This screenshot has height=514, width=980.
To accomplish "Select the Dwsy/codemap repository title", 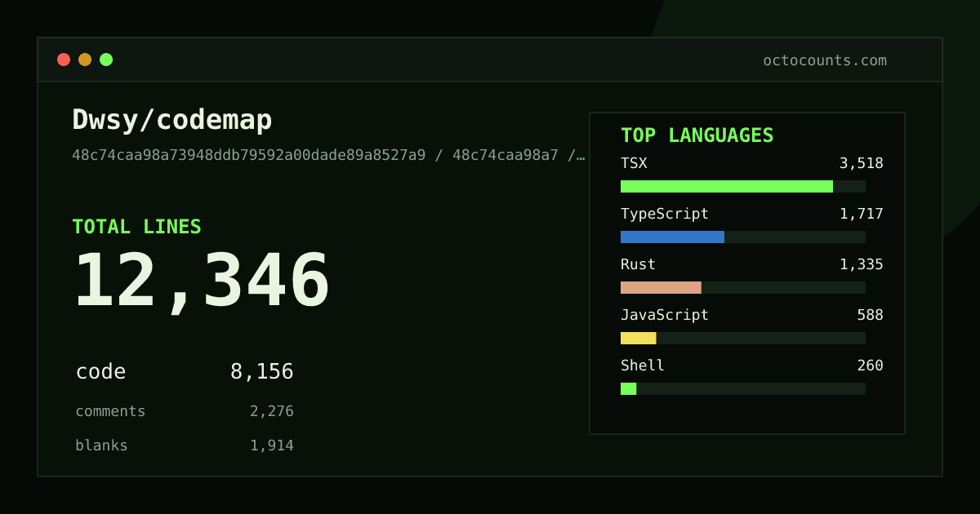I will tap(172, 120).
